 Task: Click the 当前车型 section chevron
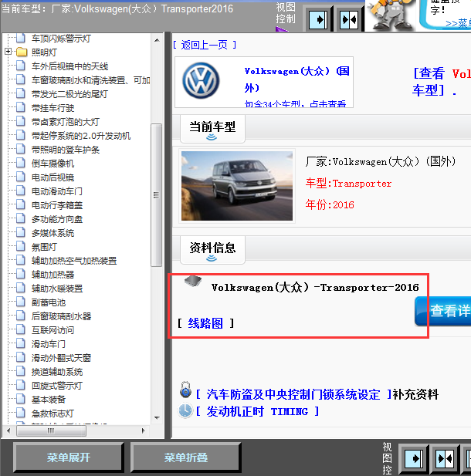click(212, 137)
